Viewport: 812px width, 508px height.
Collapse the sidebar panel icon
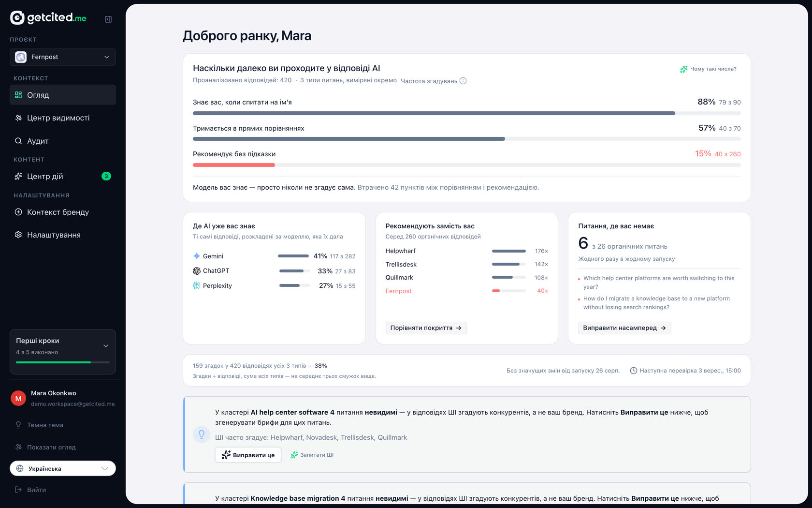click(x=108, y=19)
